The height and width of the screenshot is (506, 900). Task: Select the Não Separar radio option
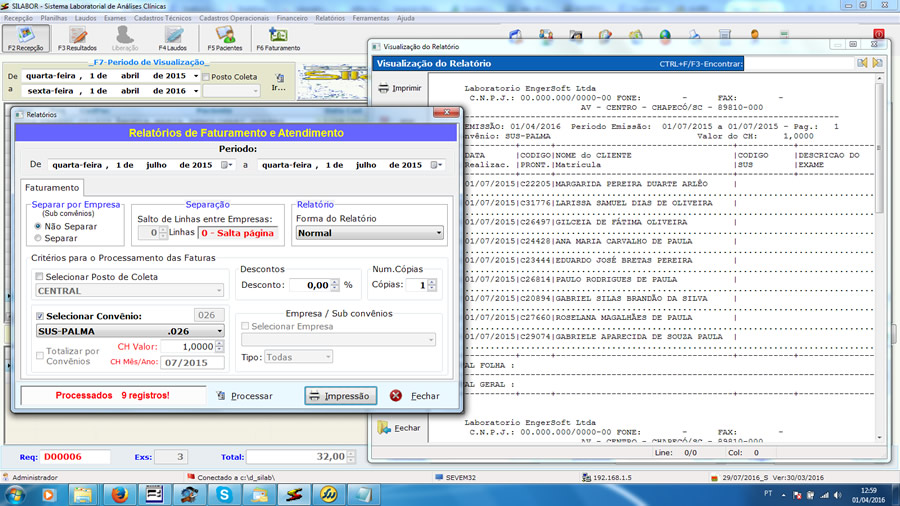[x=39, y=226]
